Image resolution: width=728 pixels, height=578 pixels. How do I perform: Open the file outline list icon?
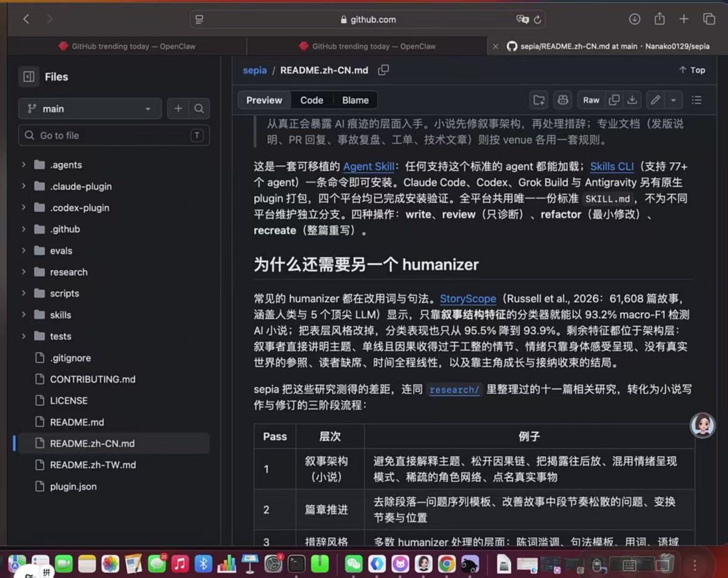click(x=696, y=100)
